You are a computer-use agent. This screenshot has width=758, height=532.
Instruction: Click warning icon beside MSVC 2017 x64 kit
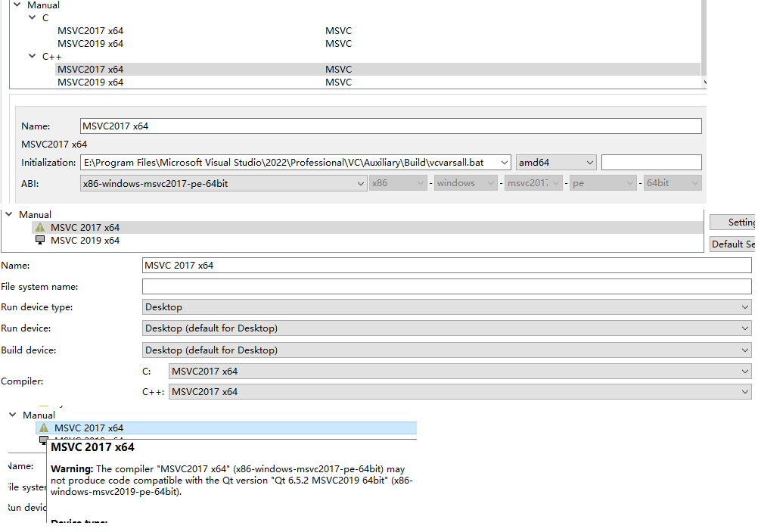(40, 227)
